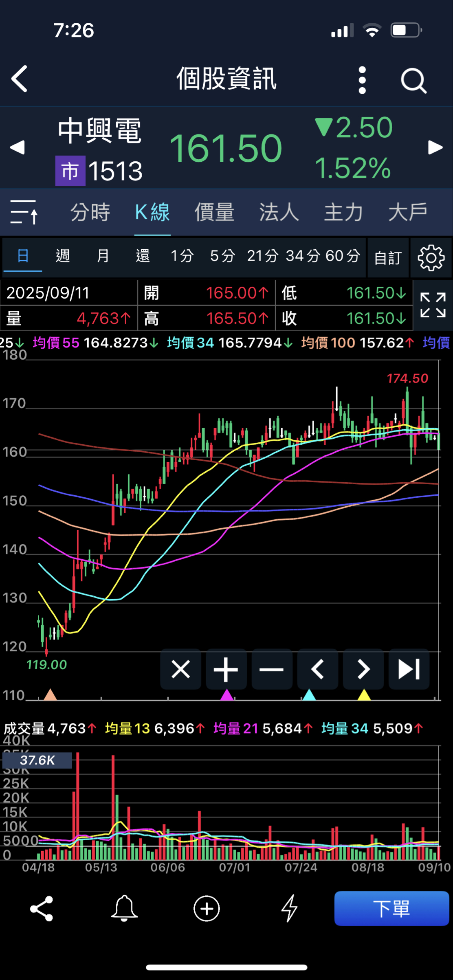Tap the back arrow in header

[x=20, y=79]
